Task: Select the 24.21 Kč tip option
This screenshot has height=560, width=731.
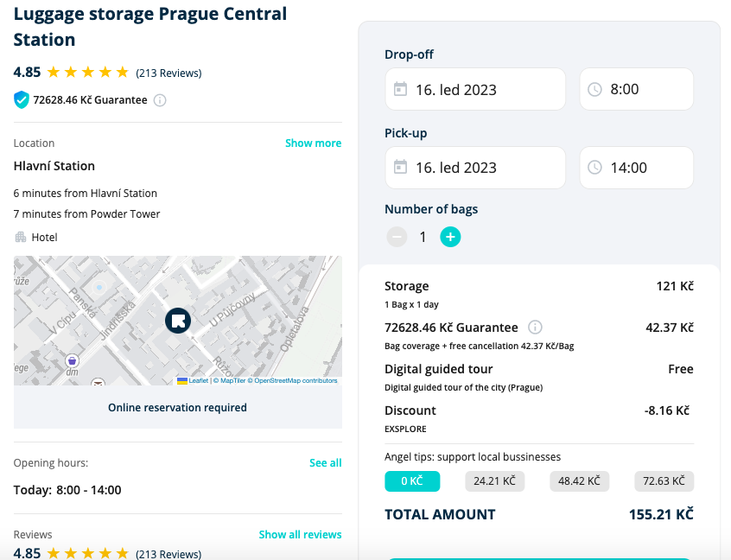Action: [x=494, y=481]
